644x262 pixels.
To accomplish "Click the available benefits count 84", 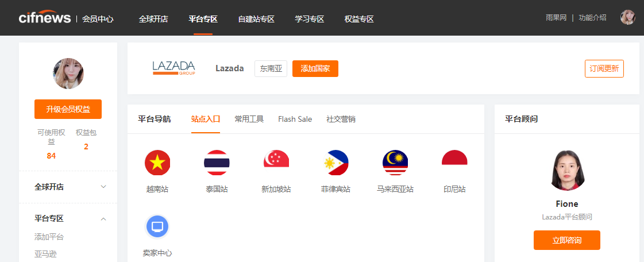I will pyautogui.click(x=51, y=156).
